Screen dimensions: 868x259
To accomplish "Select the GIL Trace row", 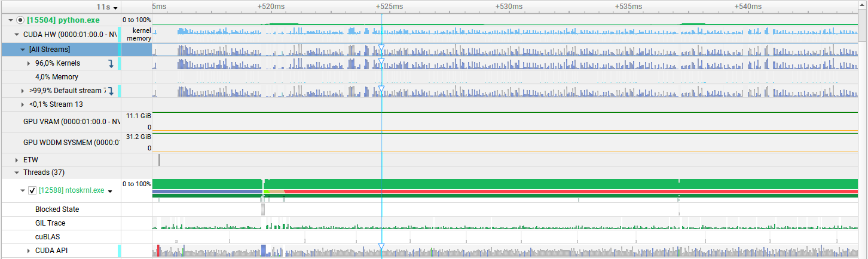I will pyautogui.click(x=50, y=223).
